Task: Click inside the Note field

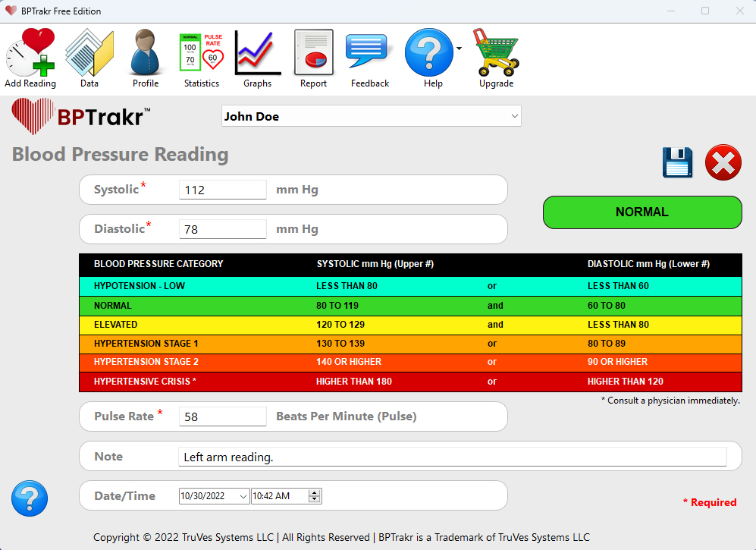Action: tap(455, 456)
